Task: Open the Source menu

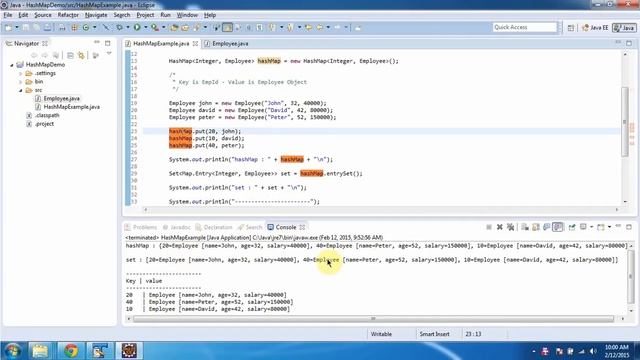Action: [43, 15]
